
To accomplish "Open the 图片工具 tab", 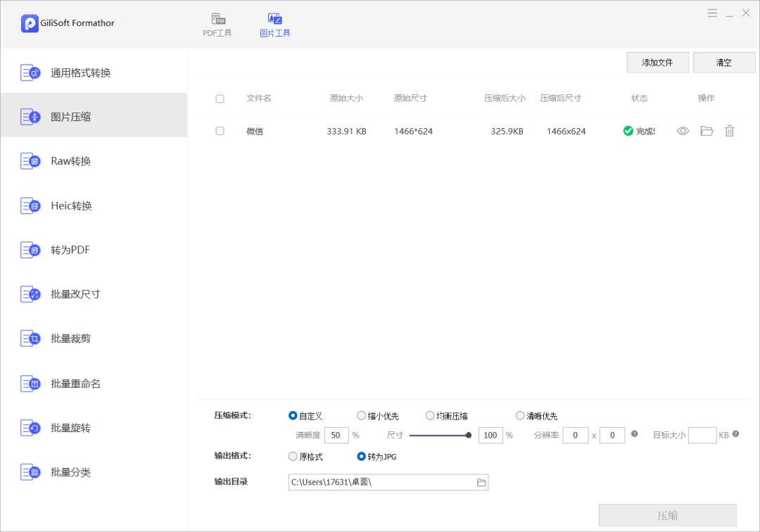I will [x=274, y=25].
